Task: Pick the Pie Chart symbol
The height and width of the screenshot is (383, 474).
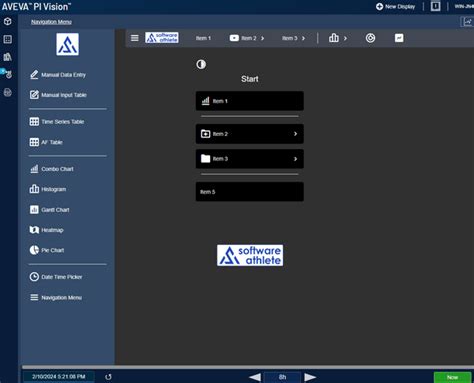Action: (x=47, y=250)
